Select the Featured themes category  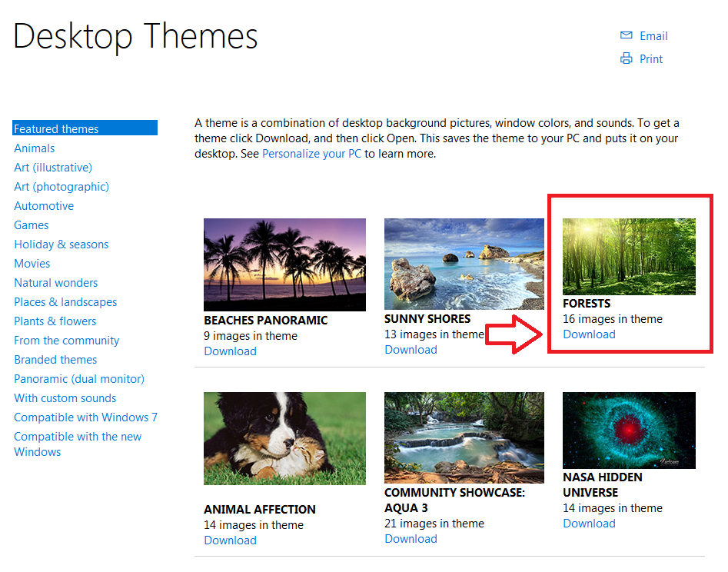[85, 128]
